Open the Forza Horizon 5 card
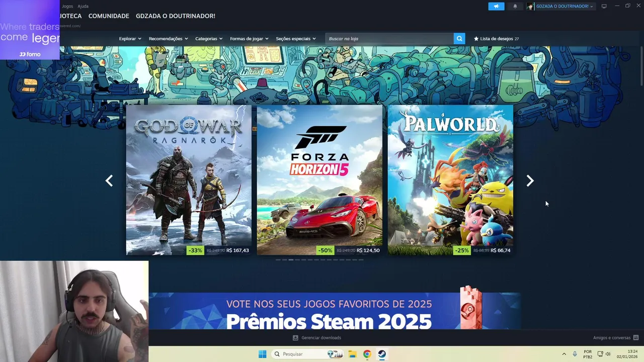 319,180
